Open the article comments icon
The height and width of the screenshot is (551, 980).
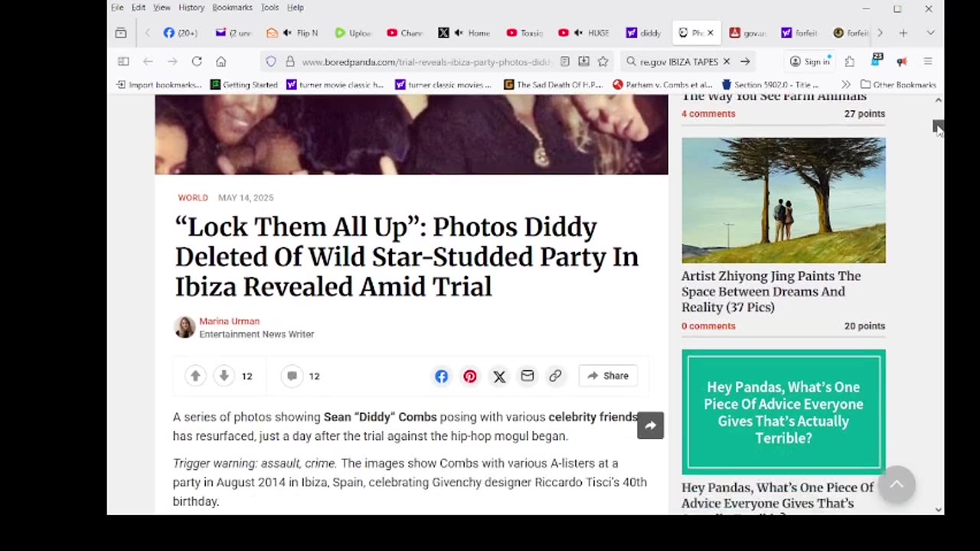[x=292, y=376]
